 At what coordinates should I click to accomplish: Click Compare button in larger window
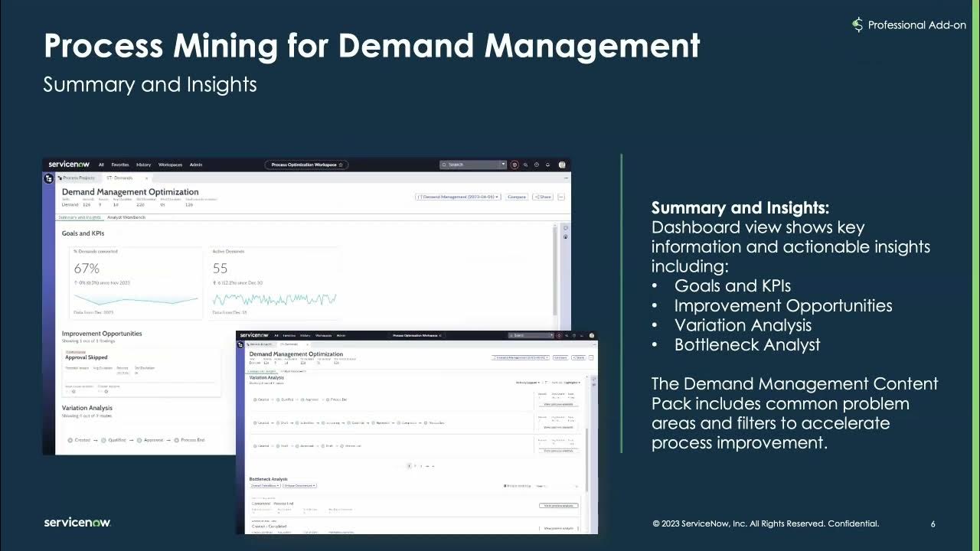coord(517,197)
